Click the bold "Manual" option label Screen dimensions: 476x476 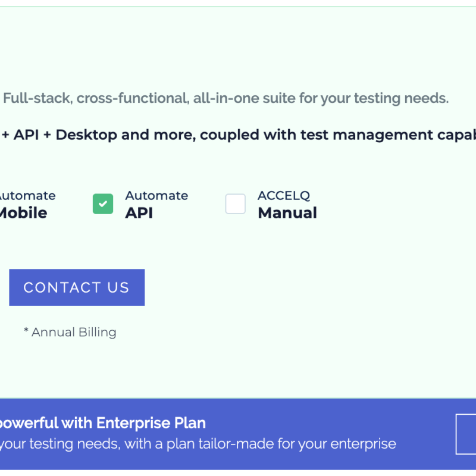[287, 213]
